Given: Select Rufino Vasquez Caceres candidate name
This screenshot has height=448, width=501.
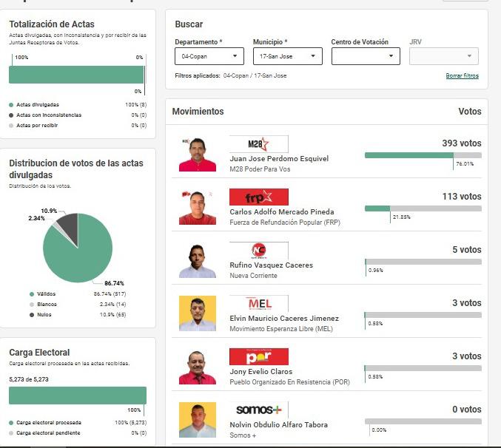Looking at the screenshot, I should [271, 265].
